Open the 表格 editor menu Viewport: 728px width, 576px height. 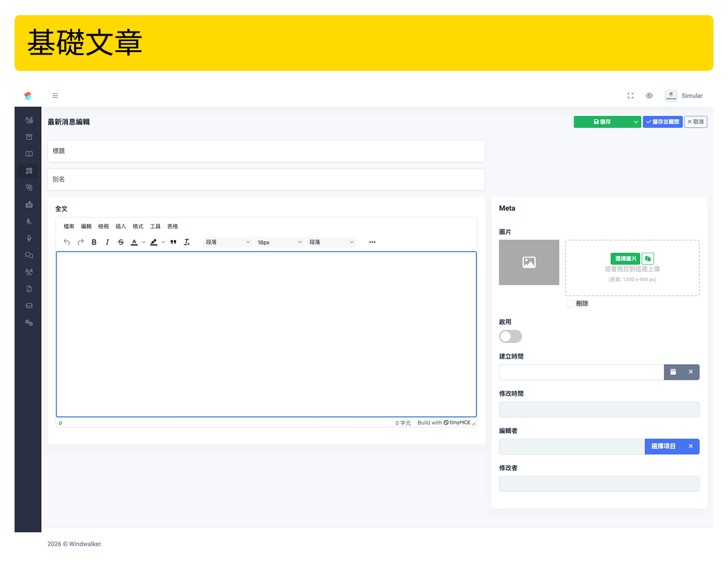[x=173, y=227]
